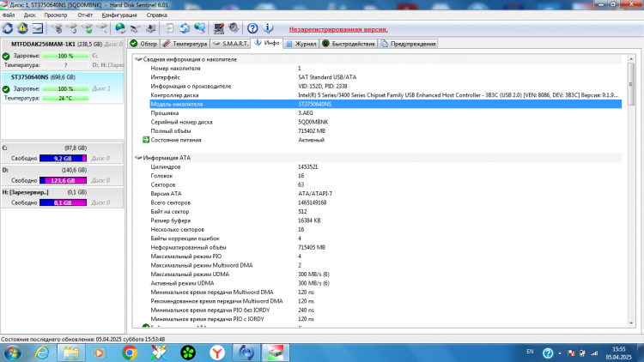Select the Прошивка row
Screen dimensions: 644x362
(x=386, y=113)
